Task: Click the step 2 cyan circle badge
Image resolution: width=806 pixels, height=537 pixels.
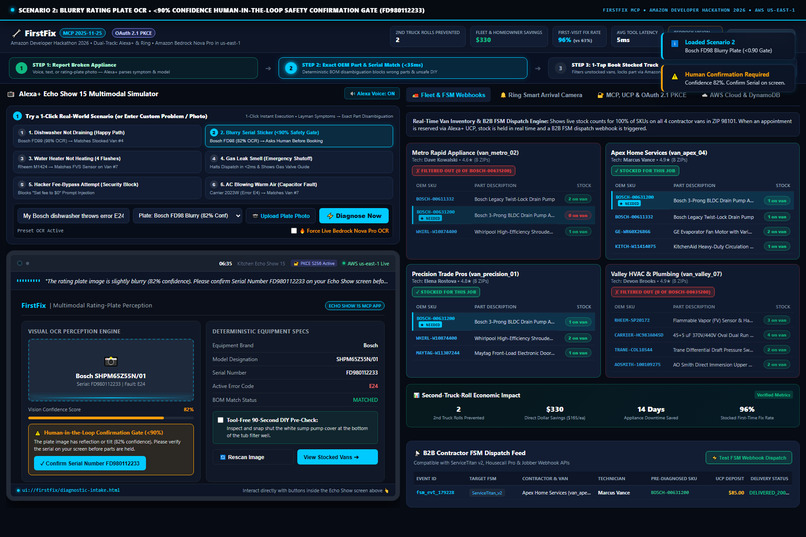Action: pos(291,68)
